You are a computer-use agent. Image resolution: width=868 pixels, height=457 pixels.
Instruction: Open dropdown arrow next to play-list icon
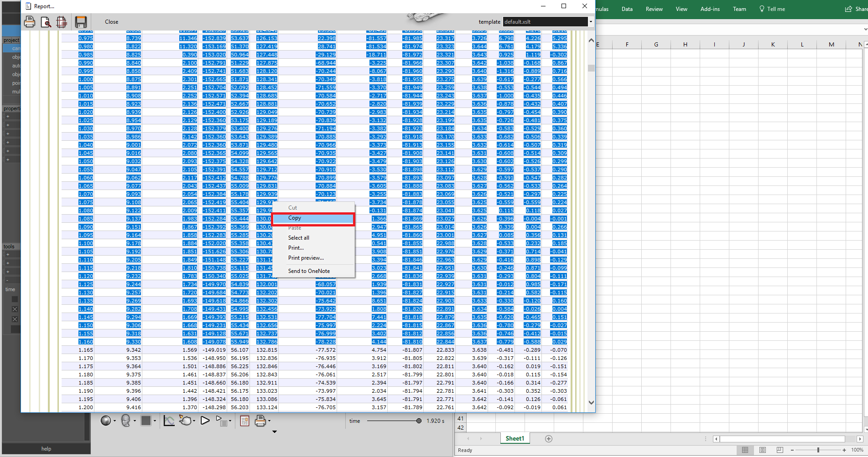coord(230,421)
